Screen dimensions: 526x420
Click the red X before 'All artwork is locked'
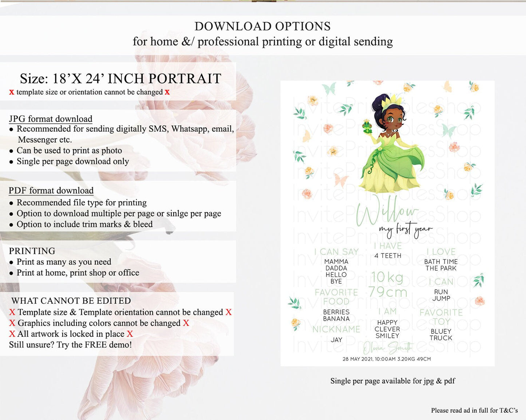[12, 334]
